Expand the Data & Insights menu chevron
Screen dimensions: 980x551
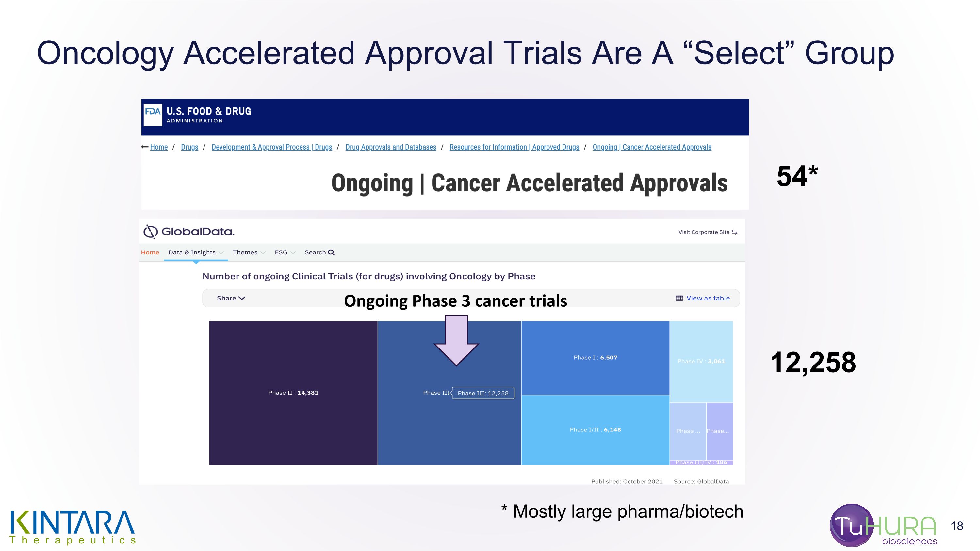[221, 253]
